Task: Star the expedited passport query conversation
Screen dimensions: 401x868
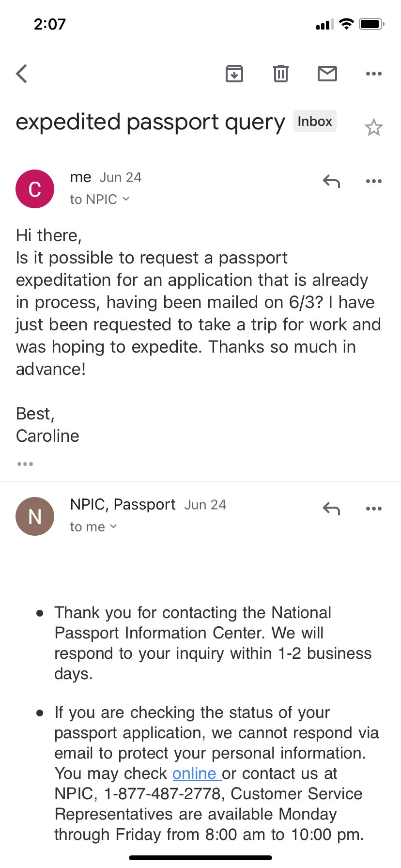Action: click(x=374, y=127)
